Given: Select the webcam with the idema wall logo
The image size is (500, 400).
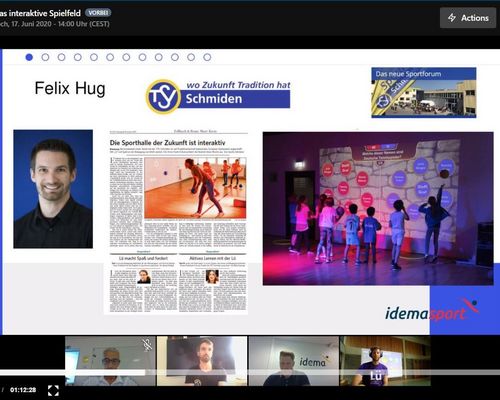Looking at the screenshot, I should pos(294,361).
